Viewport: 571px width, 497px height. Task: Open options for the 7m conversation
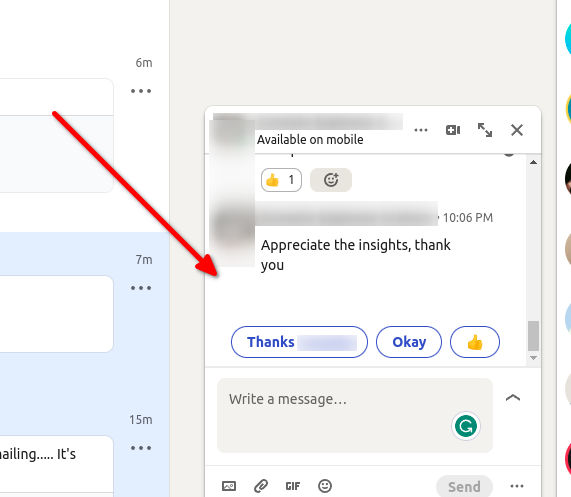tap(141, 288)
